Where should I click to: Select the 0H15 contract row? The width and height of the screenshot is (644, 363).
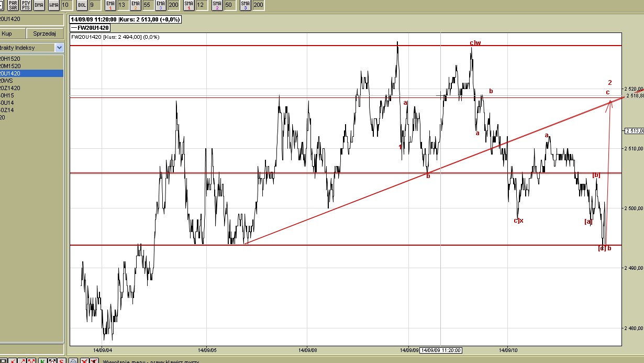[31, 95]
